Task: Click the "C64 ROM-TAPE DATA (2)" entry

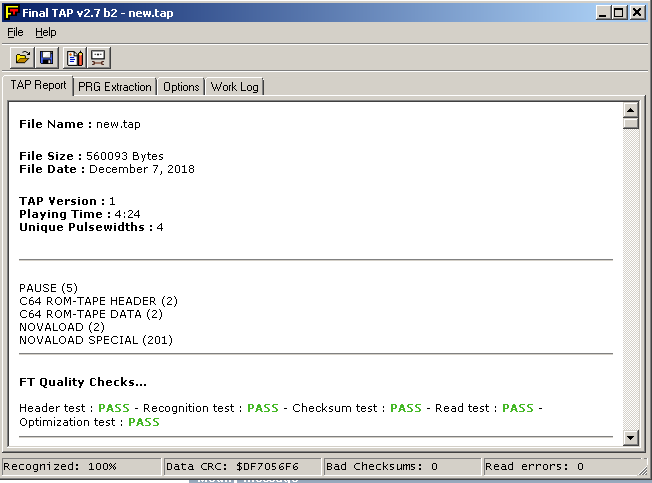Action: click(x=91, y=314)
